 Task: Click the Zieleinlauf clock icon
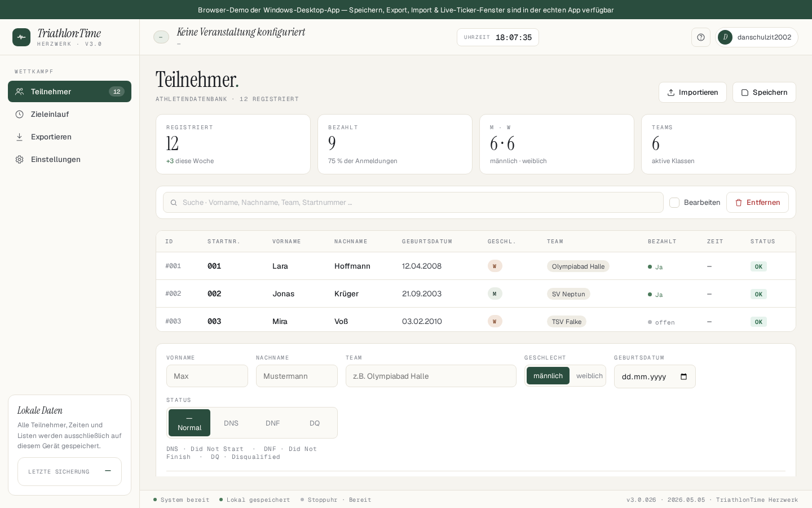(x=19, y=114)
